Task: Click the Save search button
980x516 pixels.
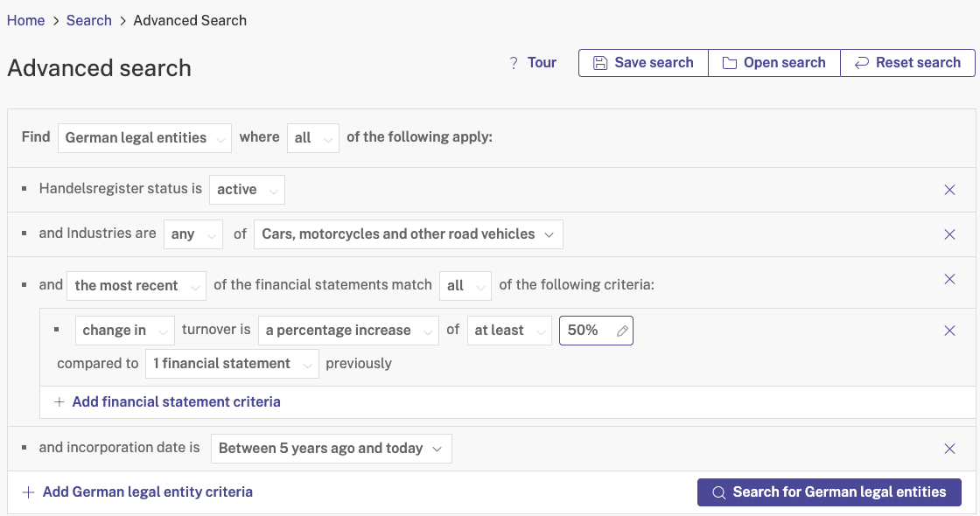Action: [x=643, y=63]
